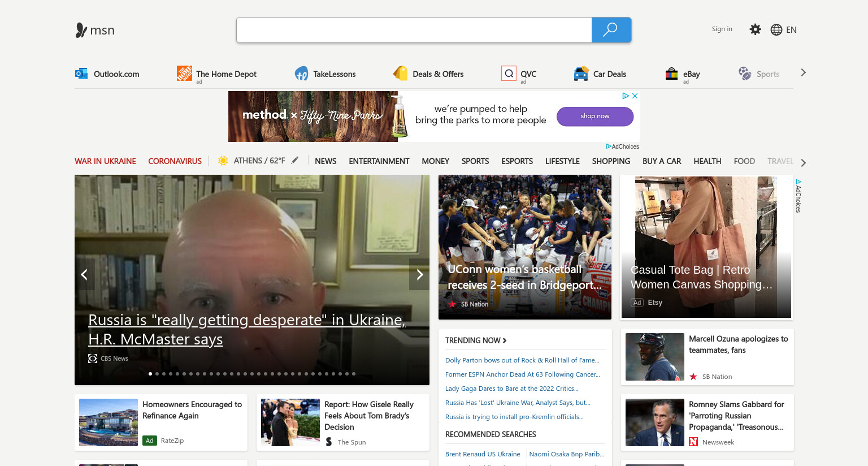Image resolution: width=868 pixels, height=466 pixels.
Task: Open the SHOPPING category
Action: tap(611, 161)
